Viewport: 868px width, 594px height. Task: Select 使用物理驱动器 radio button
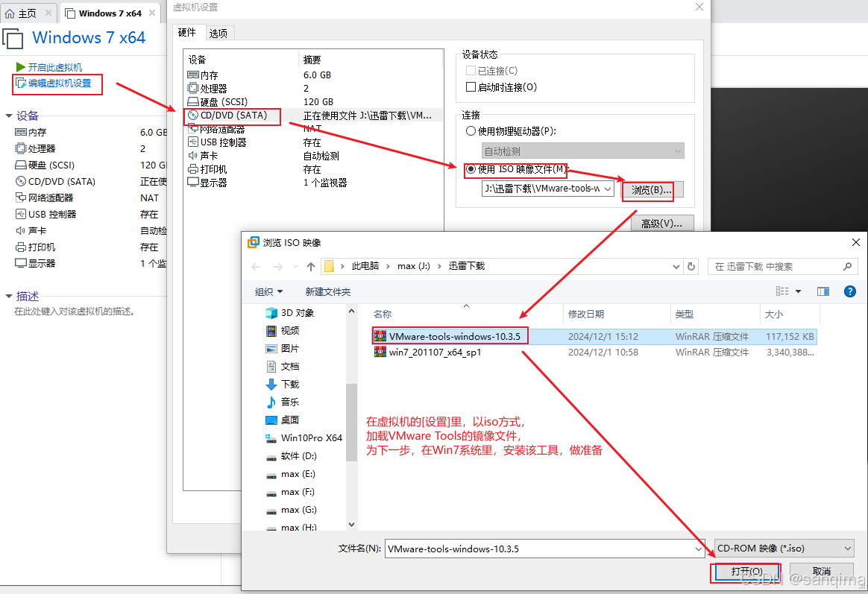point(471,131)
